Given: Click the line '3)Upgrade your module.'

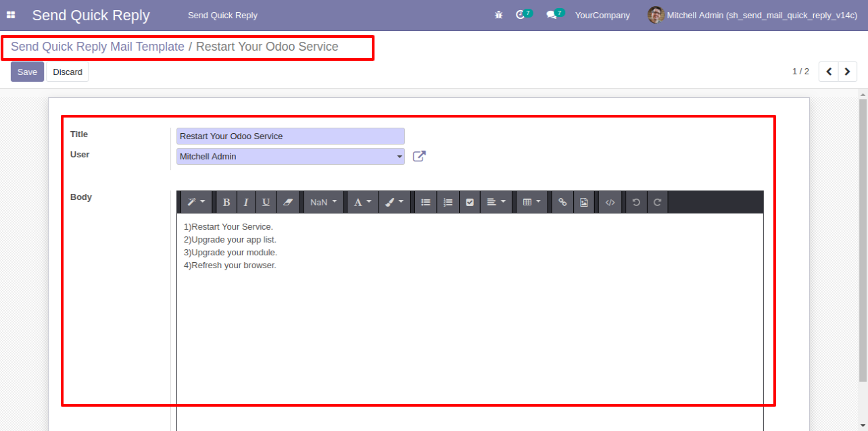Looking at the screenshot, I should point(231,253).
